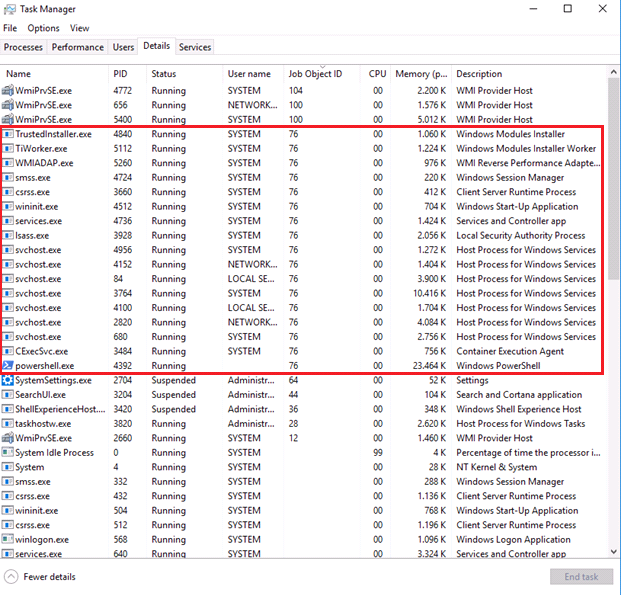Select svchost.exe row with PID 84
Image resolution: width=623 pixels, height=595 pixels.
click(x=302, y=279)
